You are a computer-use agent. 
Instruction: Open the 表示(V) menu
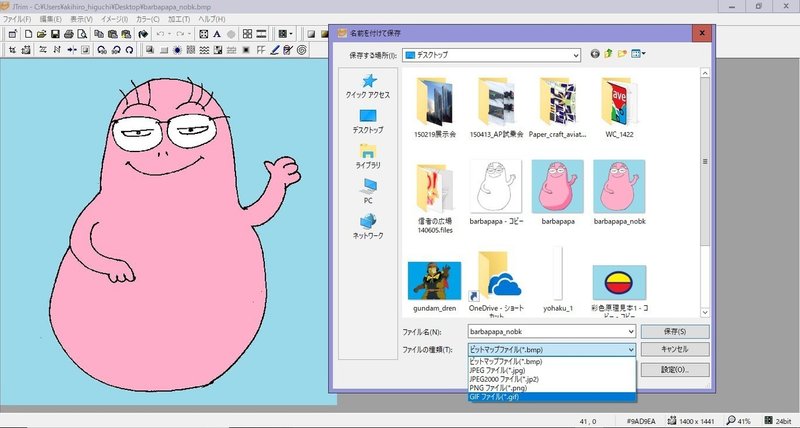pos(81,19)
